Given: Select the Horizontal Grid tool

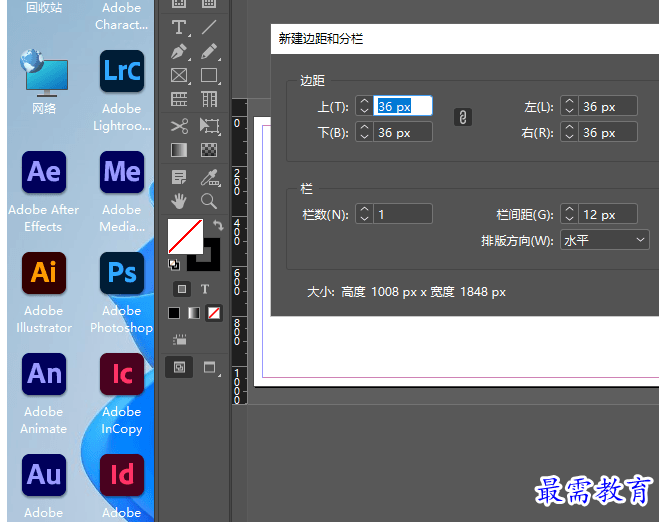Looking at the screenshot, I should [x=179, y=100].
